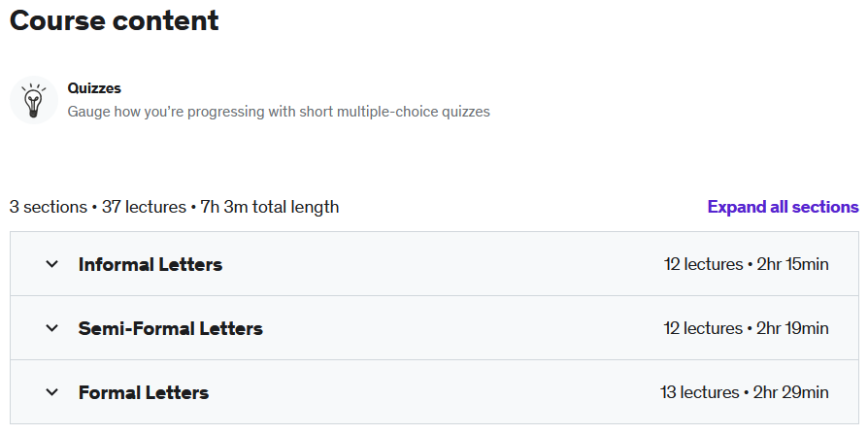Open the Semi-Formal Letters section title

click(171, 329)
